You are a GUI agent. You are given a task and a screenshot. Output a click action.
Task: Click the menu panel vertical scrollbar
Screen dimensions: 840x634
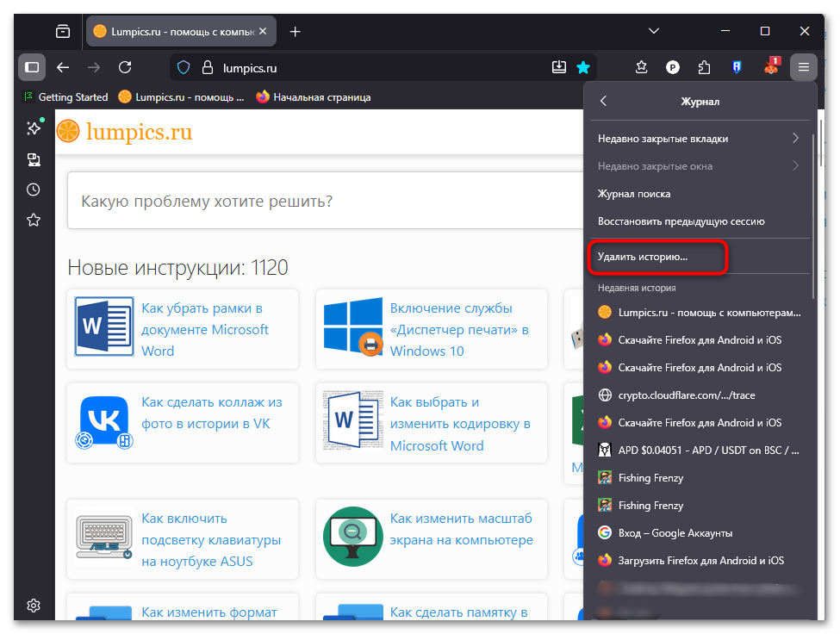point(812,216)
